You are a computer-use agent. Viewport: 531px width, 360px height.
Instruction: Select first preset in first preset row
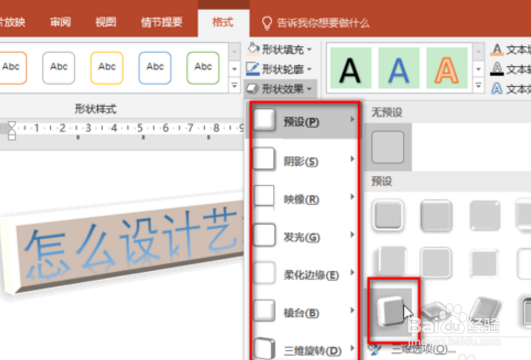388,215
